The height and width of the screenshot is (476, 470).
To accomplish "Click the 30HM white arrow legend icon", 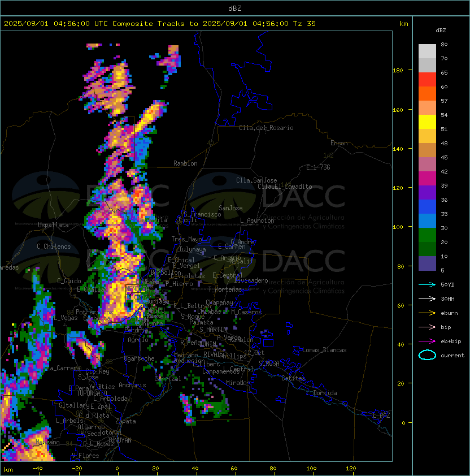I will click(x=427, y=299).
